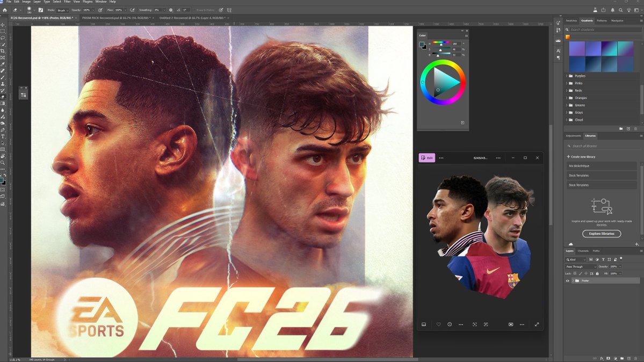Add layer mask icon
Viewport: 644px width, 362px height.
(608, 358)
